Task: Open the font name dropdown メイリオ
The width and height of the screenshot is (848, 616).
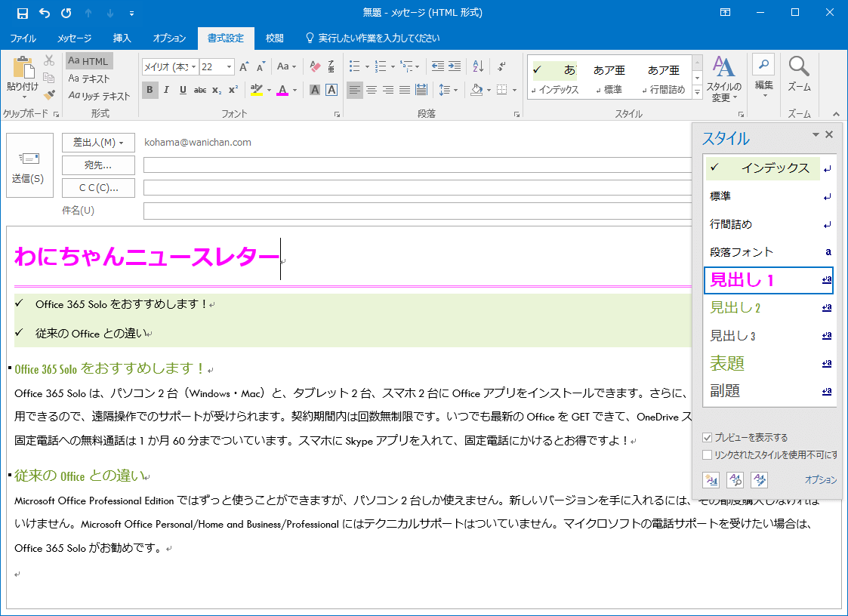Action: [x=193, y=66]
